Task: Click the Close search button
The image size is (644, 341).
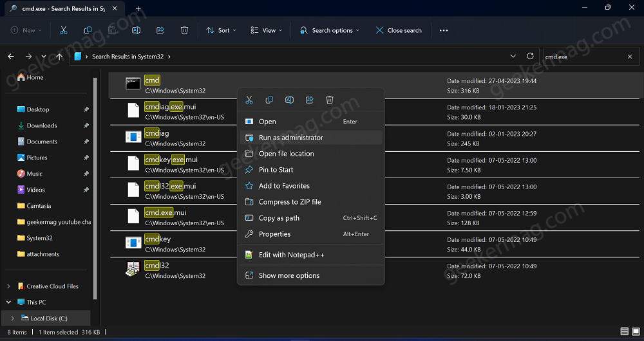Action: click(399, 30)
